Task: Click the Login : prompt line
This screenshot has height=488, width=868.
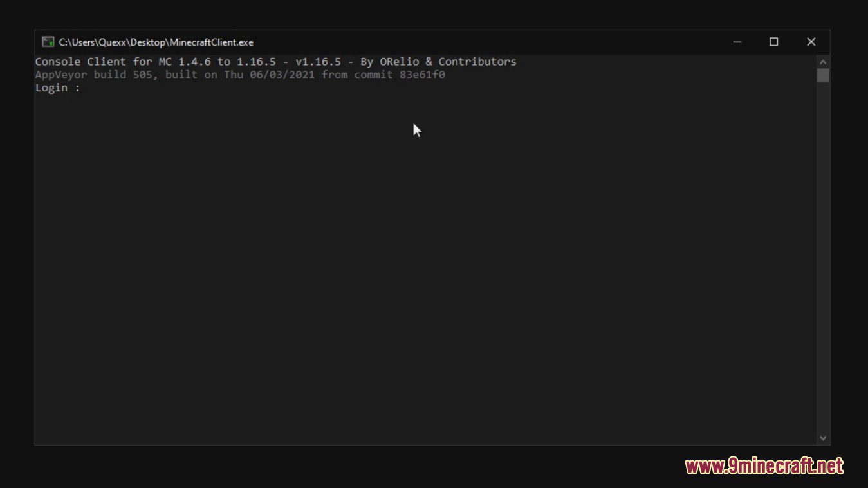Action: tap(58, 88)
